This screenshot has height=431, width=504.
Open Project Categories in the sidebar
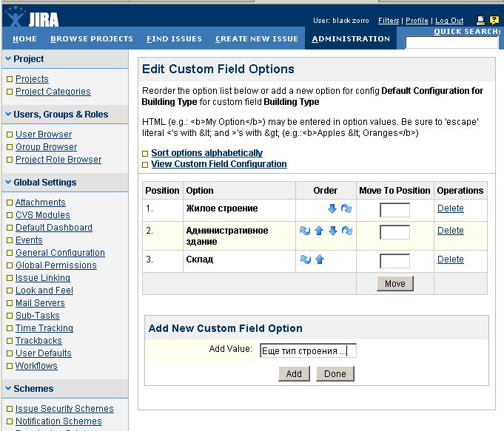coord(53,92)
